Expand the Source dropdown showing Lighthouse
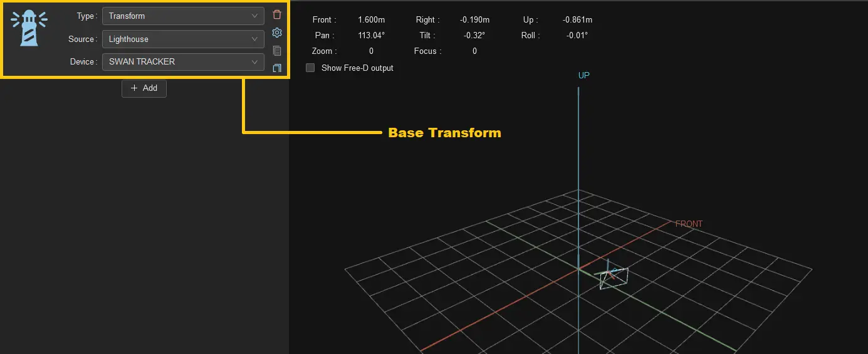The width and height of the screenshot is (868, 354). click(183, 39)
